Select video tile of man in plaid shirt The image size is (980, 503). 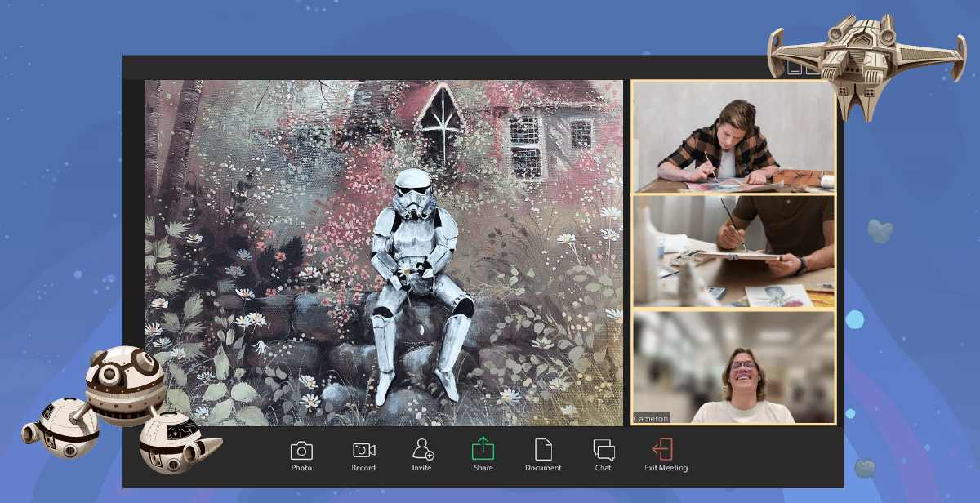[733, 137]
